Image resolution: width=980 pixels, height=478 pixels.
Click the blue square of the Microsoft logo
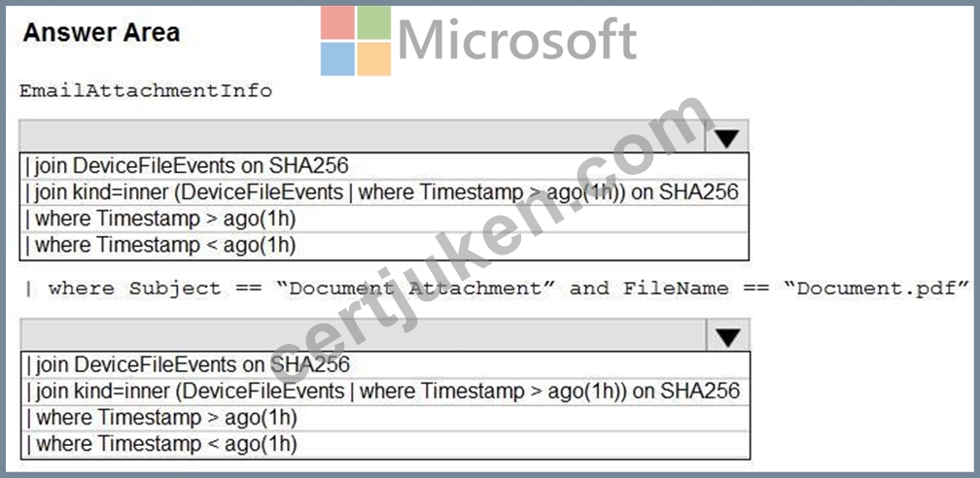[337, 58]
